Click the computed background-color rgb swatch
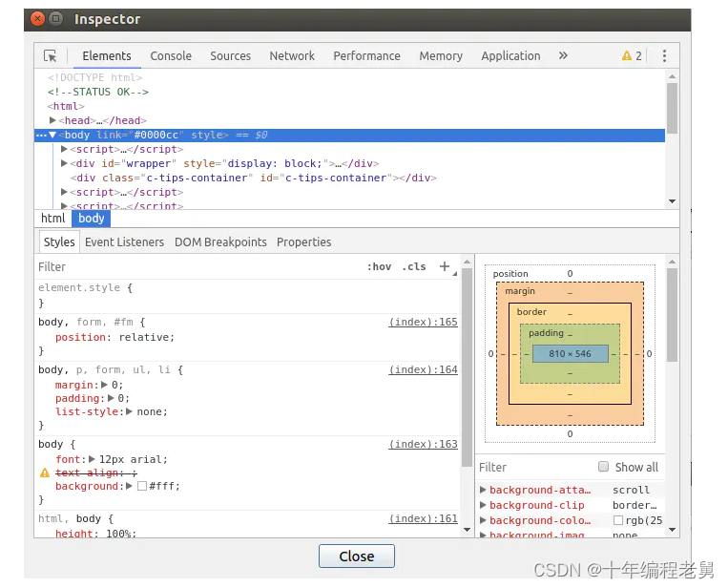 pos(618,520)
